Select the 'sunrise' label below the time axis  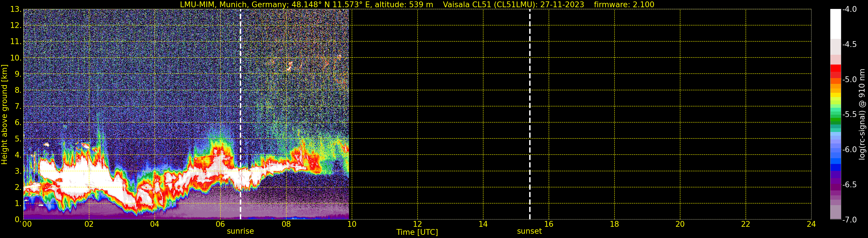240,231
